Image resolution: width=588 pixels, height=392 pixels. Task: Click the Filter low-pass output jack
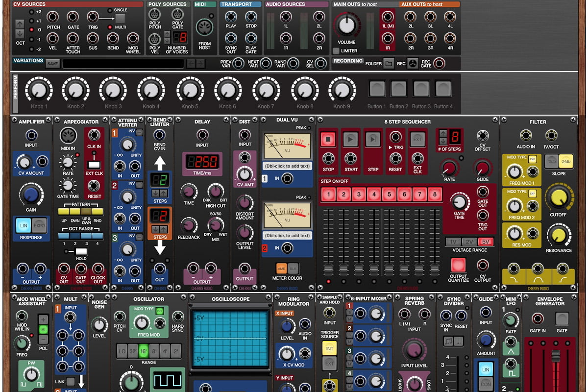[x=514, y=269]
